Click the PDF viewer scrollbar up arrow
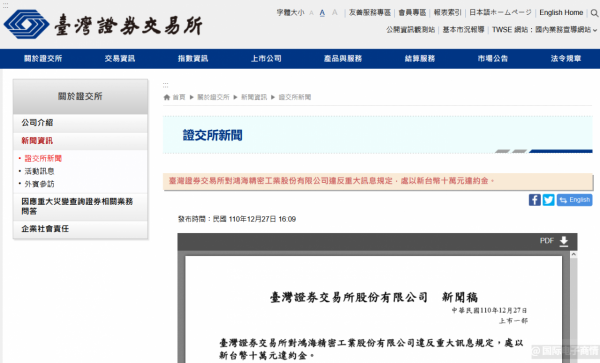 [574, 254]
